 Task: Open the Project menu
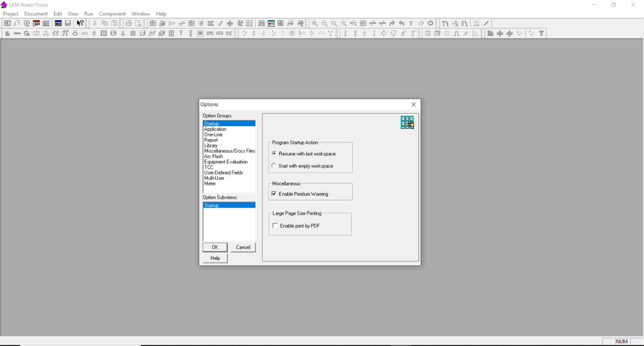[11, 14]
